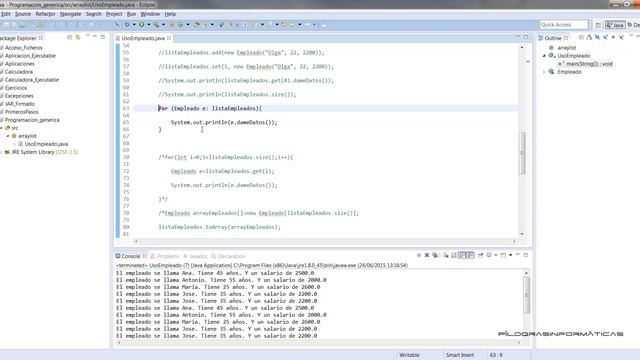Collapse the src folder in Package Explorer
The width and height of the screenshot is (640, 360).
pyautogui.click(x=2, y=128)
